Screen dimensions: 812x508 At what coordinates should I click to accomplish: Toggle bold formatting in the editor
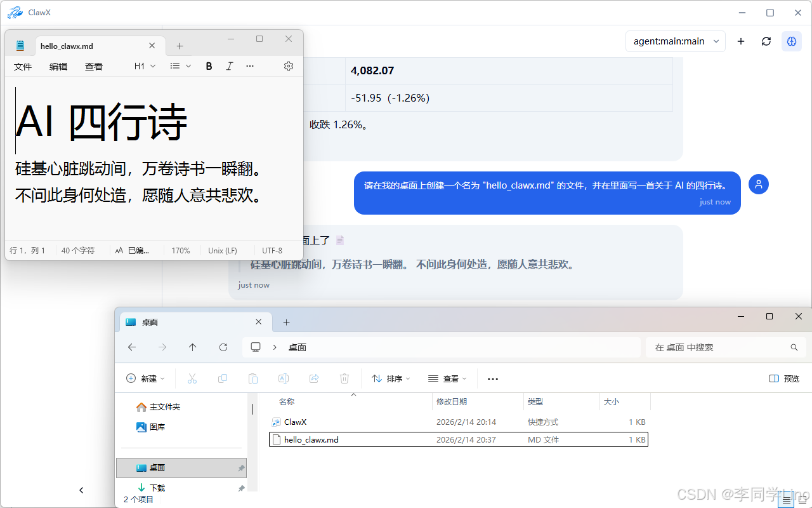click(x=209, y=65)
